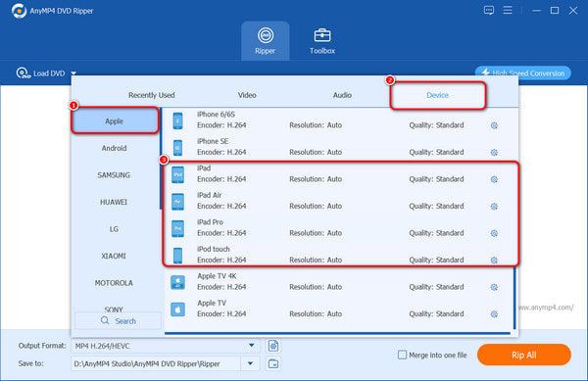
Task: Click the Rip All button
Action: click(x=524, y=355)
